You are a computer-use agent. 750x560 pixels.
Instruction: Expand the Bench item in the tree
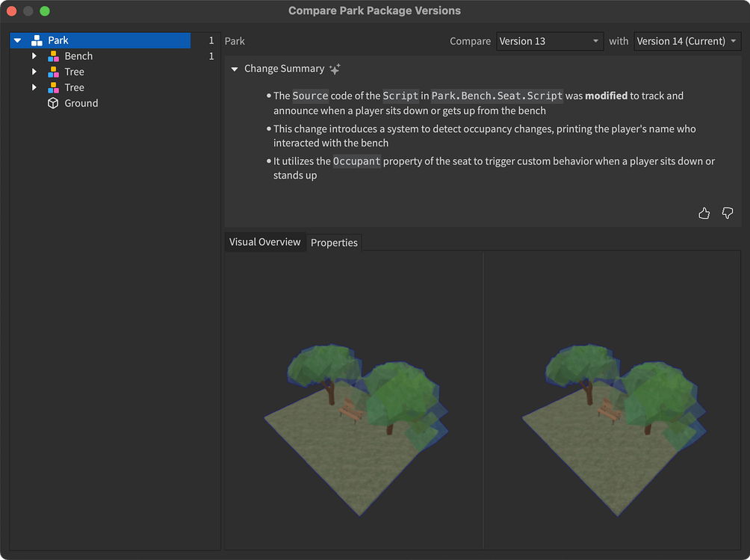point(34,55)
